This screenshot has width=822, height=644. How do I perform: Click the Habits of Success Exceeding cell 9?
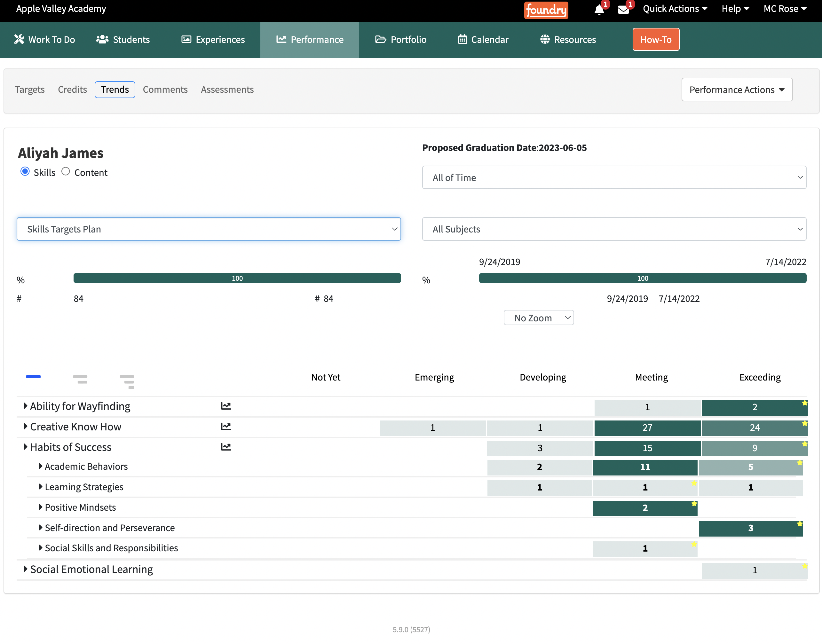click(x=755, y=448)
